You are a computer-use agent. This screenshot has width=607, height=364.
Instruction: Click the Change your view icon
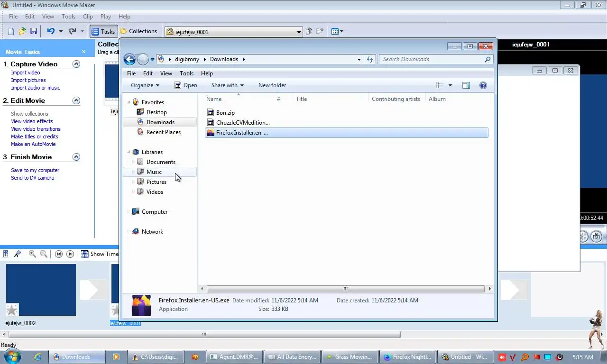440,85
